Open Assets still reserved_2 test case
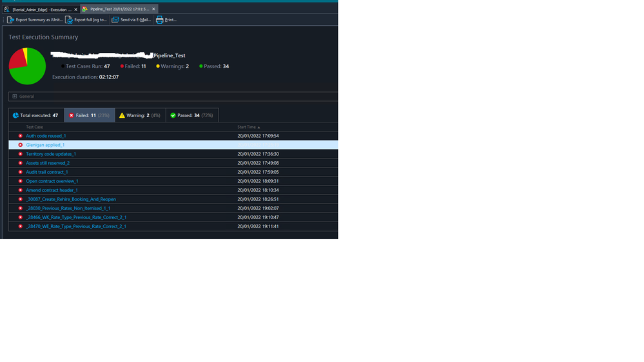The image size is (644, 362). click(48, 163)
